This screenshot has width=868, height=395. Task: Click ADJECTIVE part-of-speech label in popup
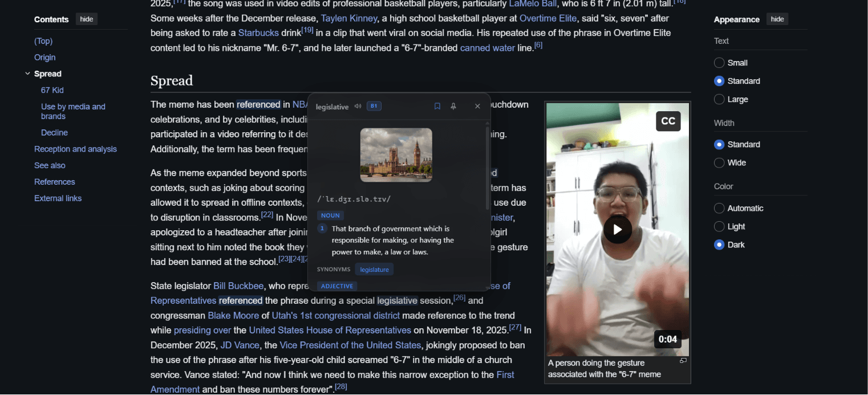(x=336, y=286)
